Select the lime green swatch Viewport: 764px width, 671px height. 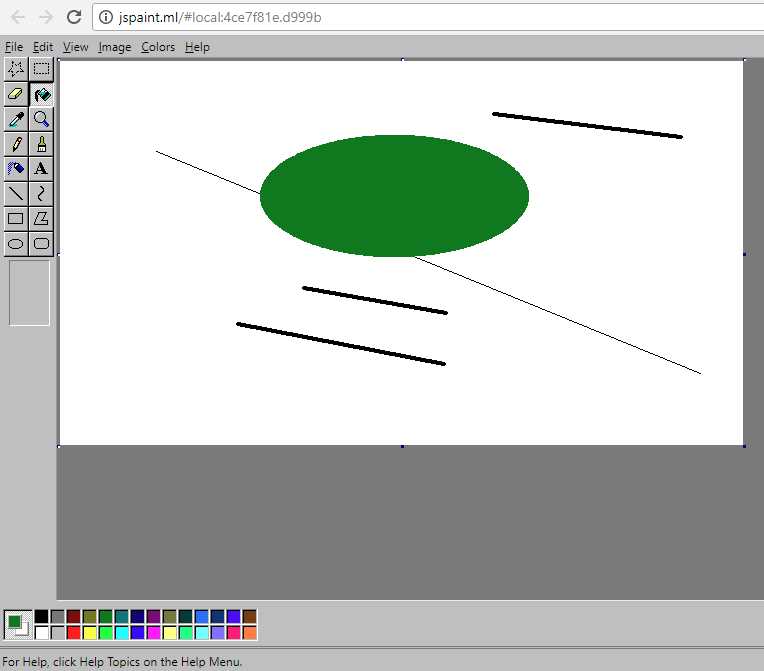point(106,633)
